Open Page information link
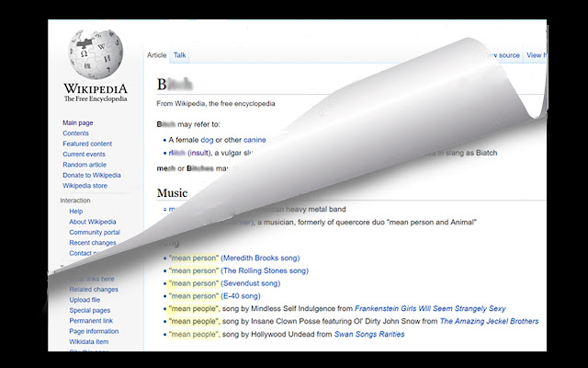Screen dimensions: 588x368 coord(94,331)
